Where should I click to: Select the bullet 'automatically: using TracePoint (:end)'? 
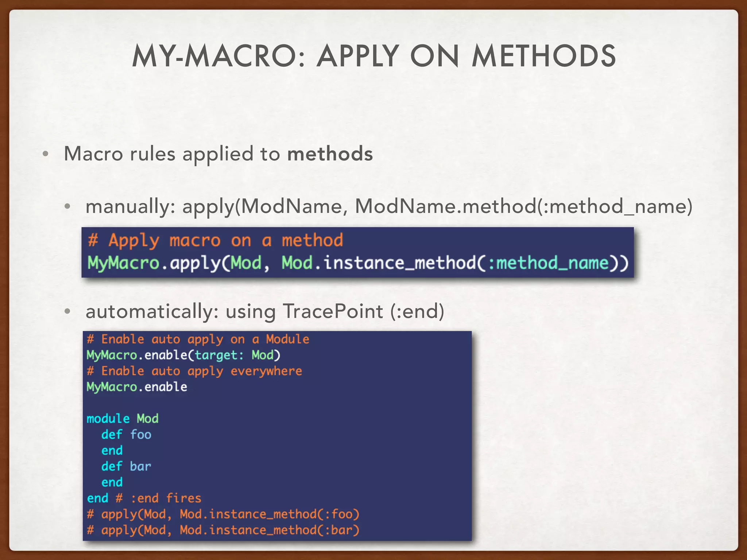coord(265,311)
